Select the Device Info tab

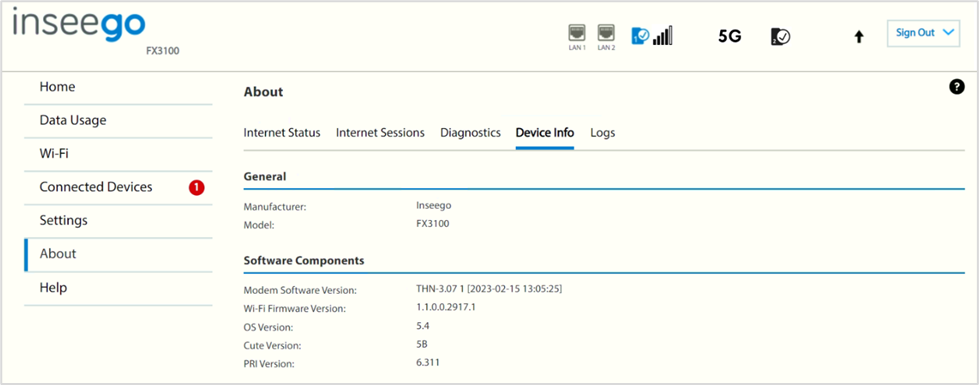pos(544,133)
